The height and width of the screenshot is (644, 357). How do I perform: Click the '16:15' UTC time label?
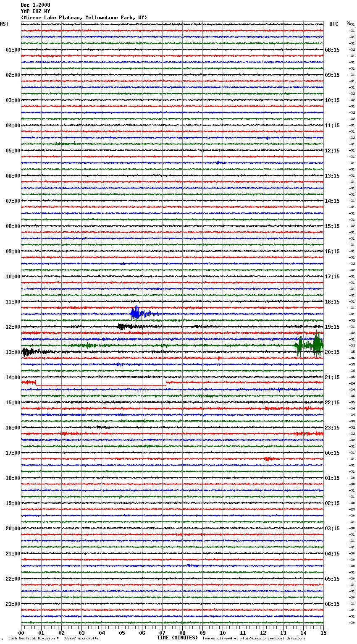click(x=332, y=251)
